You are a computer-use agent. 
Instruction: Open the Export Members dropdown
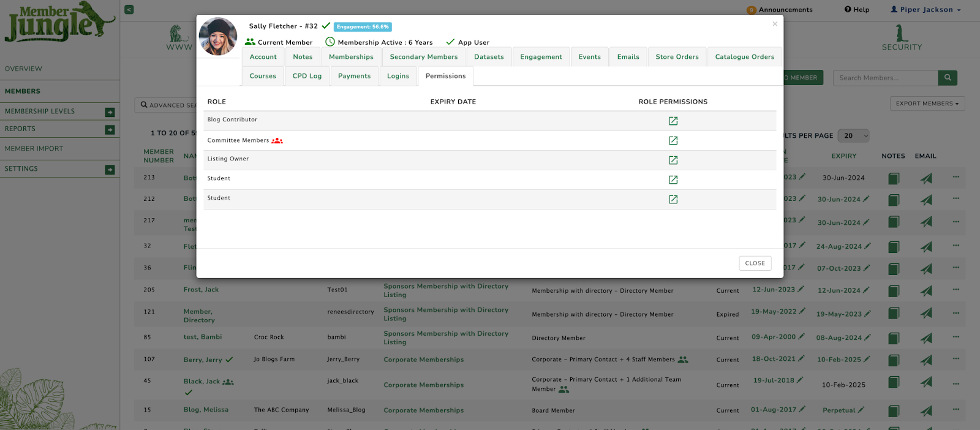(x=927, y=104)
